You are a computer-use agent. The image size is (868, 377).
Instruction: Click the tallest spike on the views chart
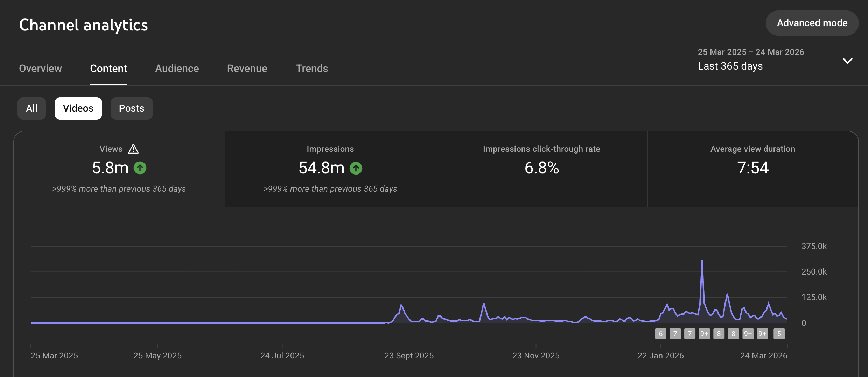pos(702,261)
